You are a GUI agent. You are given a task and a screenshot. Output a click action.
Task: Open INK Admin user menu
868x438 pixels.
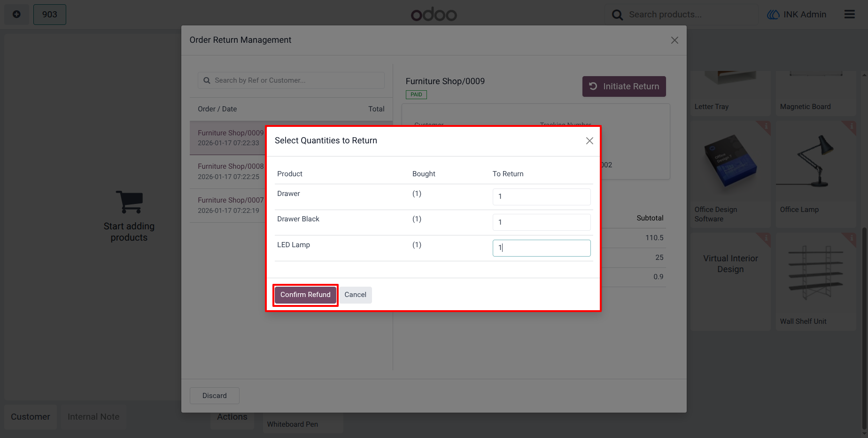[797, 15]
